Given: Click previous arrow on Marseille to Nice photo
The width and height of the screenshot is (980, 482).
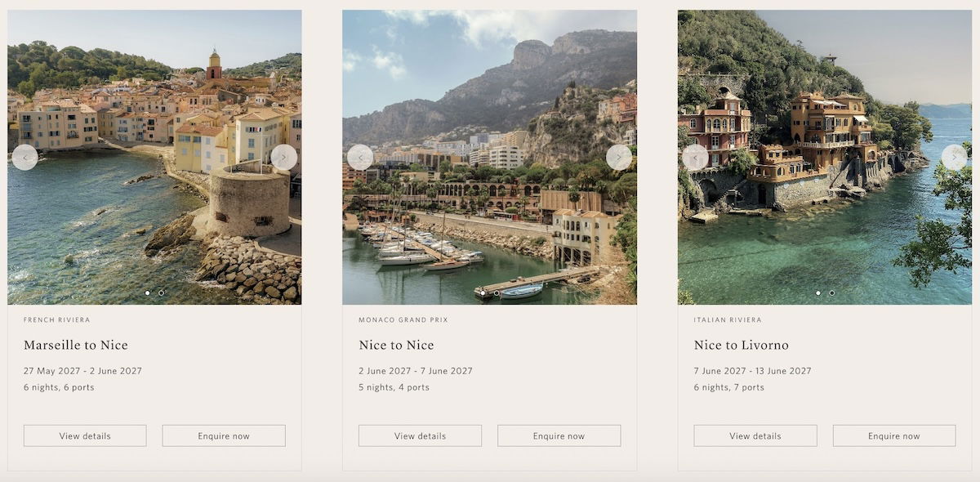Looking at the screenshot, I should point(24,157).
